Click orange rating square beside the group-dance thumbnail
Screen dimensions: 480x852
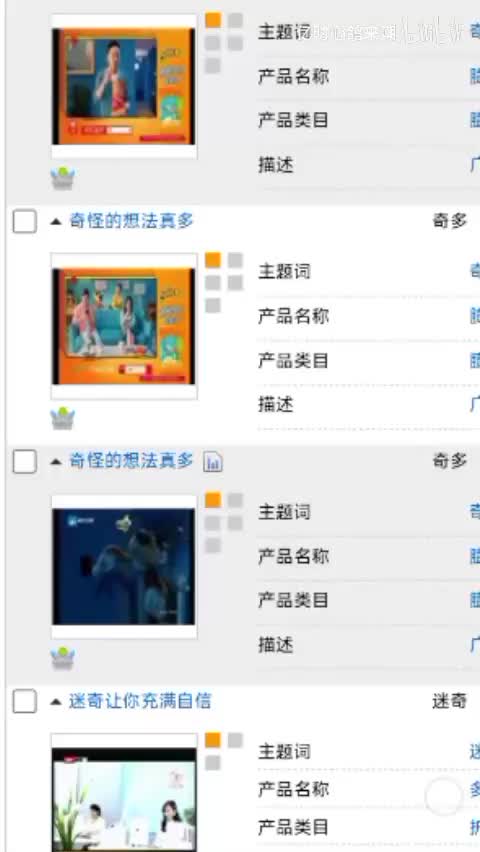point(213,260)
